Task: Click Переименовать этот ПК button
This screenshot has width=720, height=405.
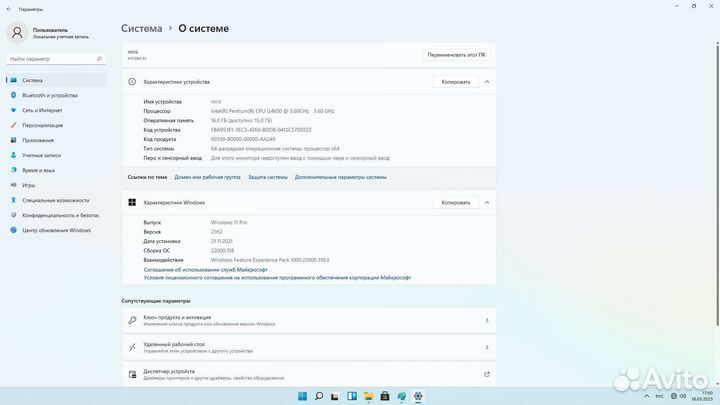Action: tap(456, 55)
